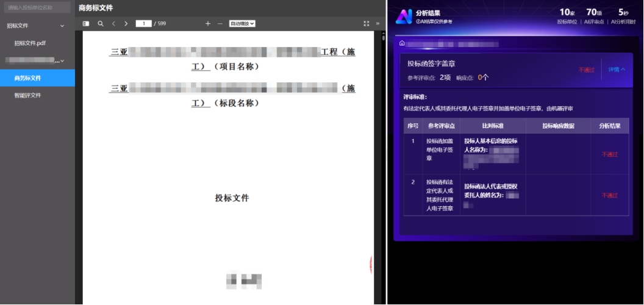Screen dimensions: 644x305
Task: Open the PDF search magnifier
Action: 101,24
